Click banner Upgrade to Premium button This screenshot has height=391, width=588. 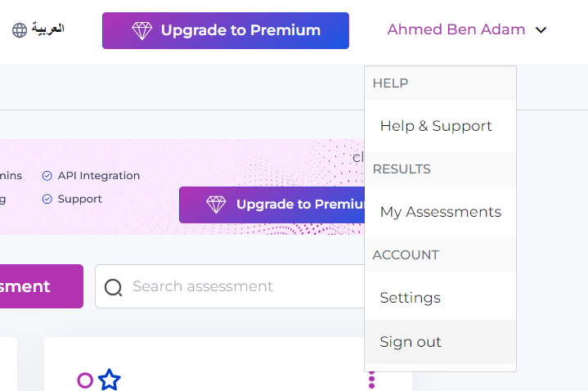[x=272, y=204]
